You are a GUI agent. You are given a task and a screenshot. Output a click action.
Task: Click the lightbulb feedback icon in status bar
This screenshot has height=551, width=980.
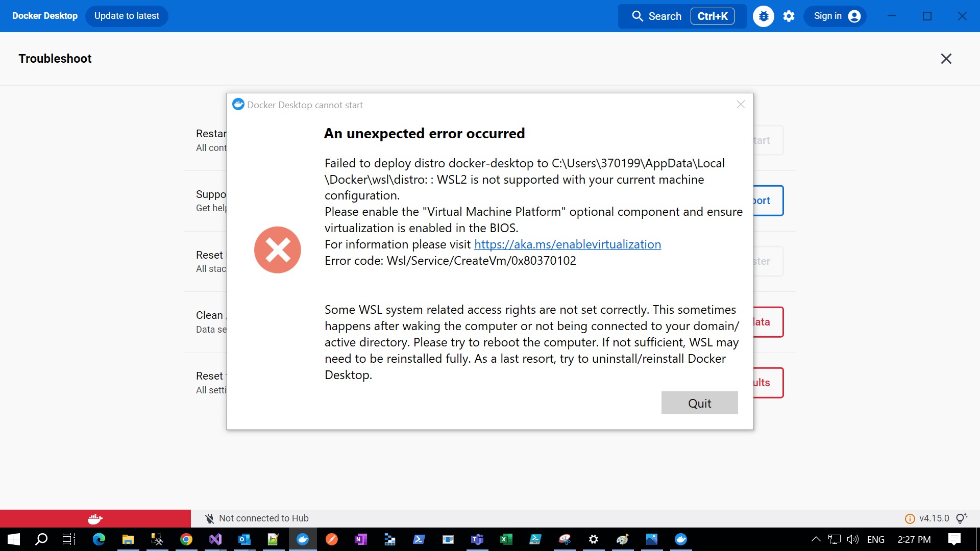click(962, 518)
